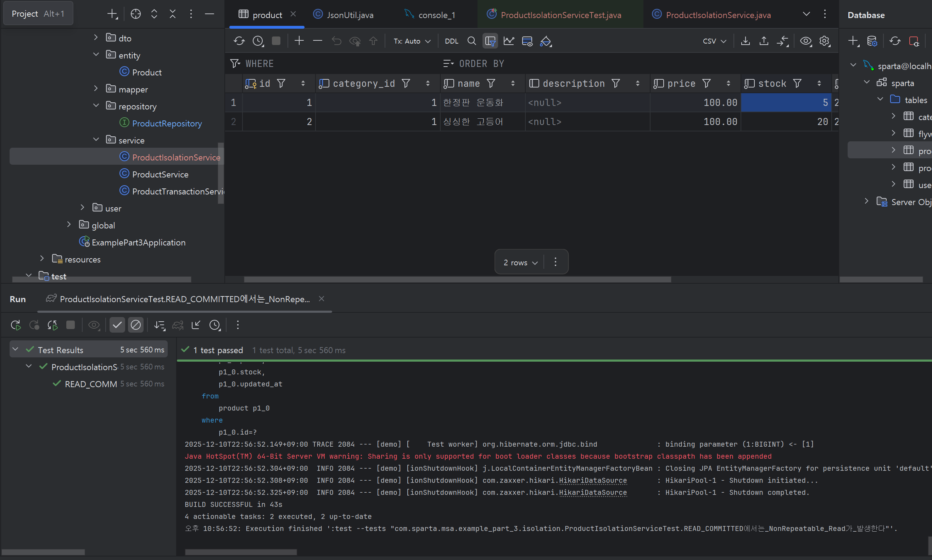932x560 pixels.
Task: Show the hidden editor tabs chevron
Action: coord(806,14)
